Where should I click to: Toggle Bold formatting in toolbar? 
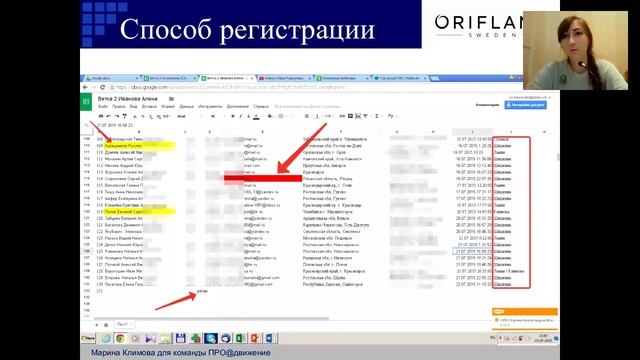233,116
